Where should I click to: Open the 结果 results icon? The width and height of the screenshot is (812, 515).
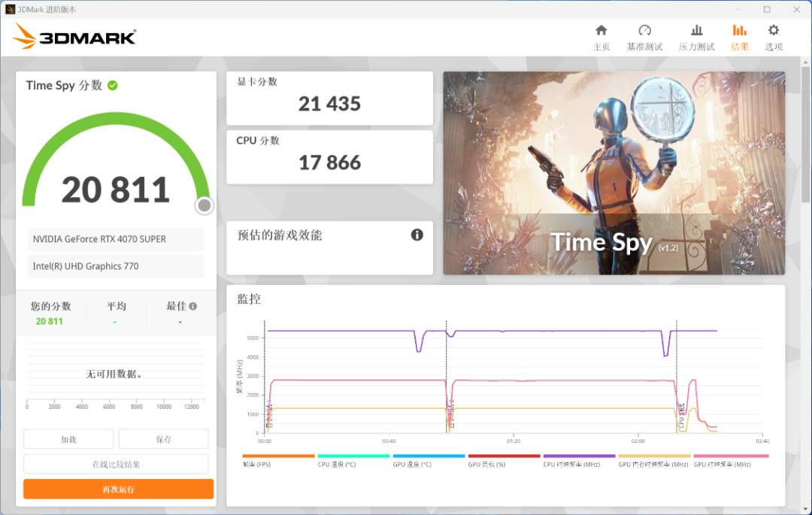point(740,30)
